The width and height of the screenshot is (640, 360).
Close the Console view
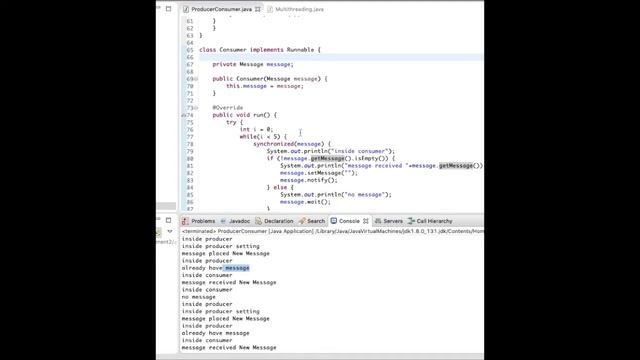coord(366,221)
